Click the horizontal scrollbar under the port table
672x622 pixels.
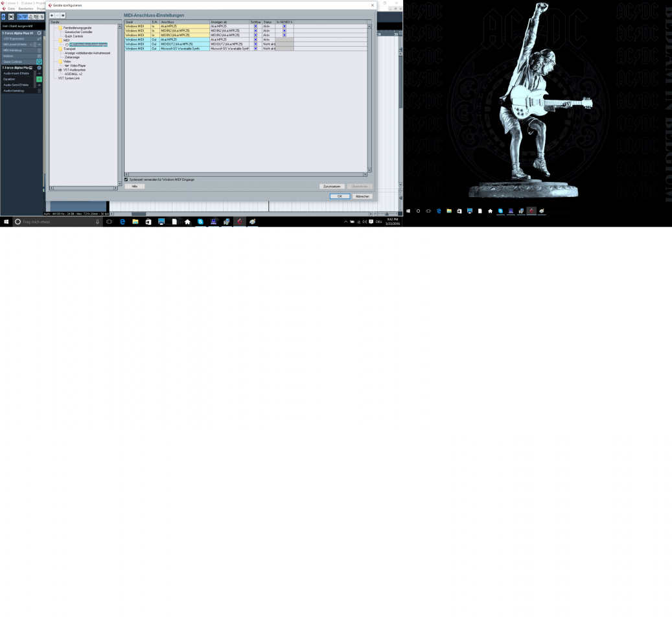(246, 174)
